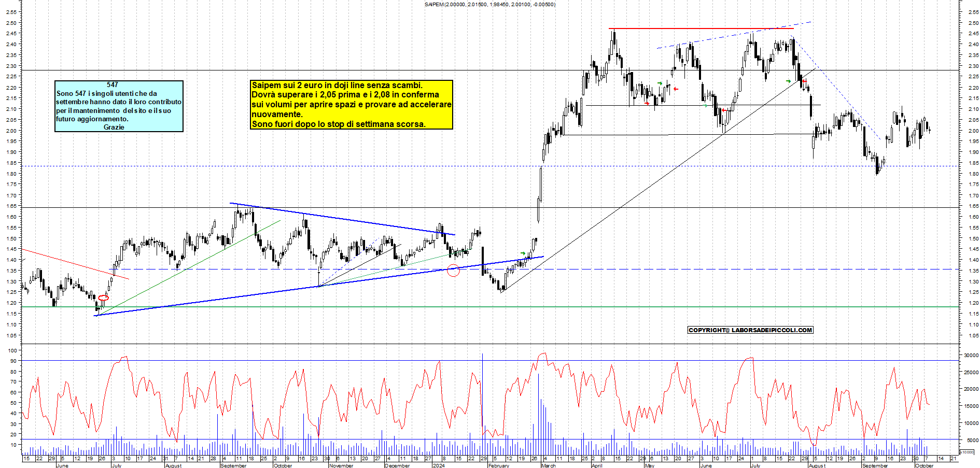Click the "April" month label
This screenshot has height=468, width=980.
coord(597,465)
